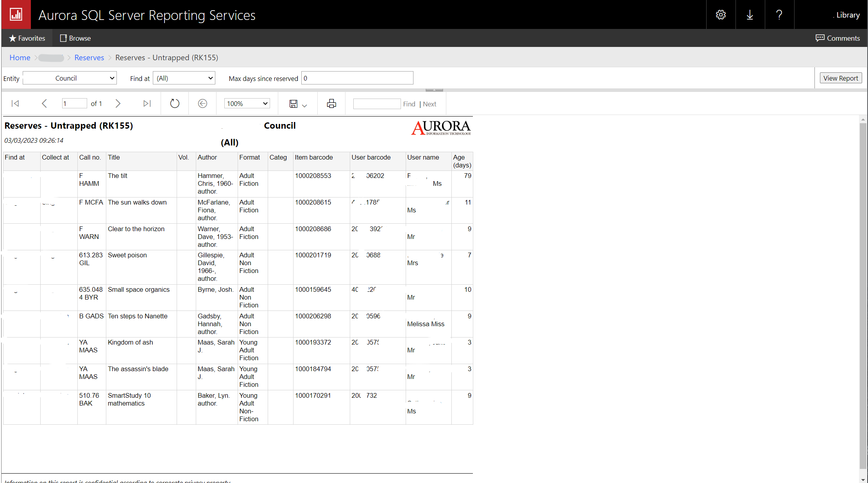868x483 pixels.
Task: Click the 'Author' column header
Action: coord(207,157)
